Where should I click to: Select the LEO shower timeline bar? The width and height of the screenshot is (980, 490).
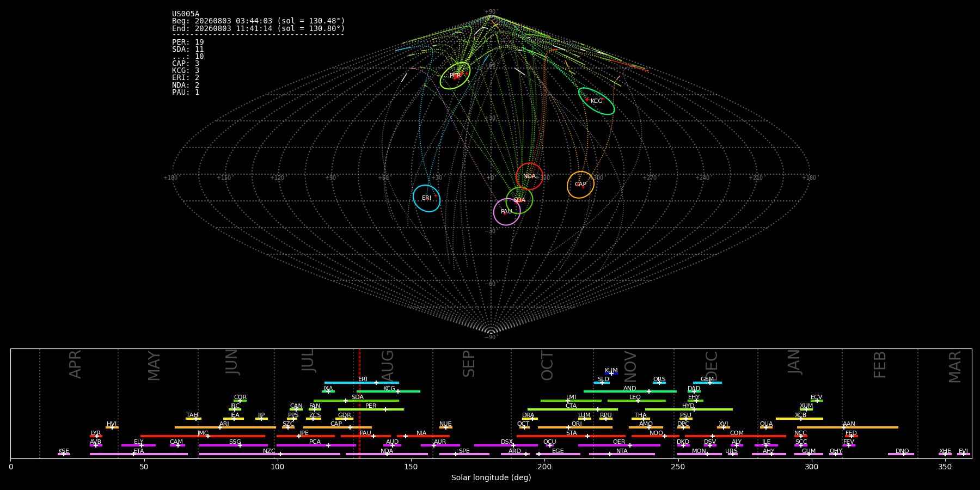[x=636, y=401]
